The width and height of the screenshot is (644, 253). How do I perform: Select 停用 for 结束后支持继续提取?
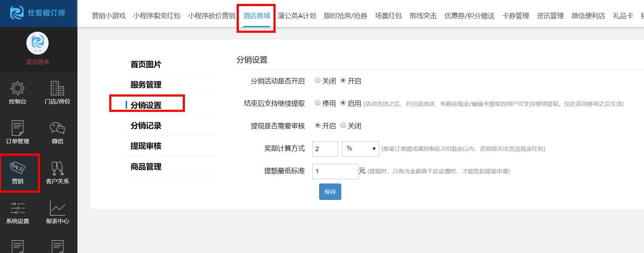[x=318, y=103]
